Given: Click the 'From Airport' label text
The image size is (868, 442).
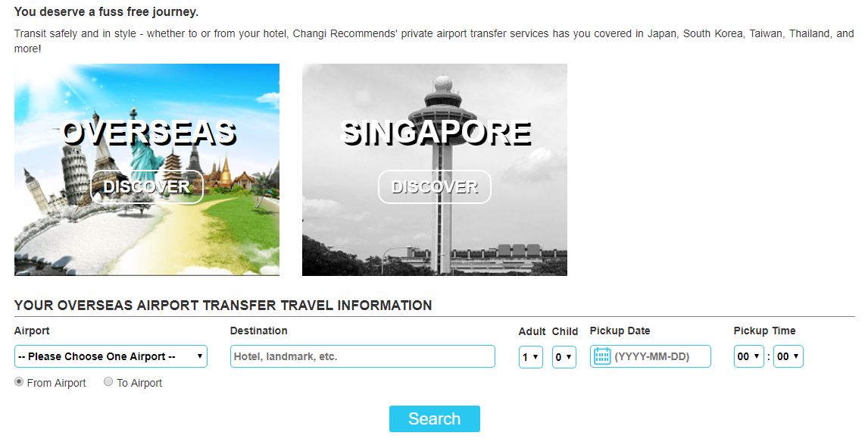Looking at the screenshot, I should 56,383.
